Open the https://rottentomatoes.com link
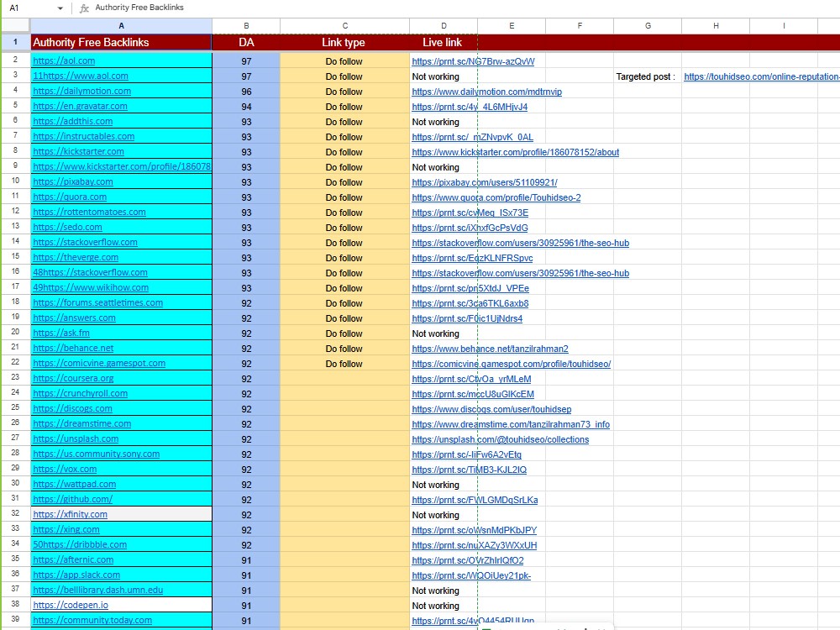The image size is (840, 630). (90, 212)
